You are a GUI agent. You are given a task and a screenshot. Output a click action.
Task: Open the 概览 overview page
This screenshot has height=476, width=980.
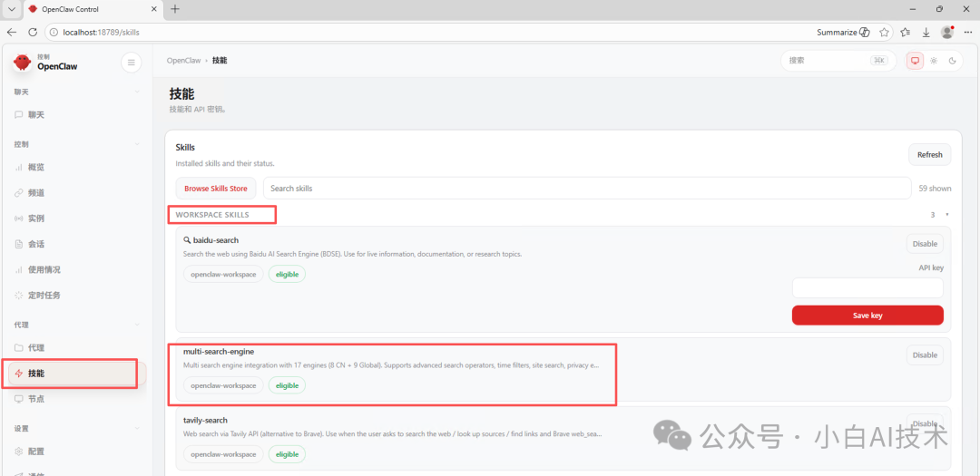(x=75, y=168)
